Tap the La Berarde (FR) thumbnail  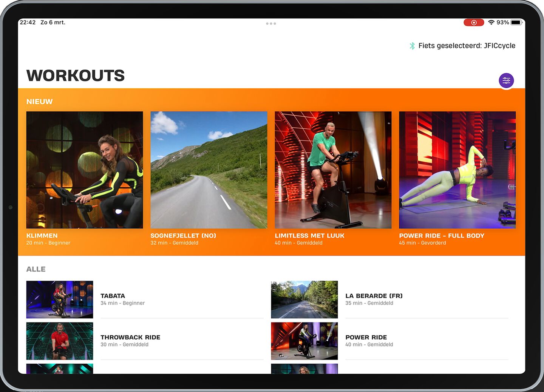[304, 299]
